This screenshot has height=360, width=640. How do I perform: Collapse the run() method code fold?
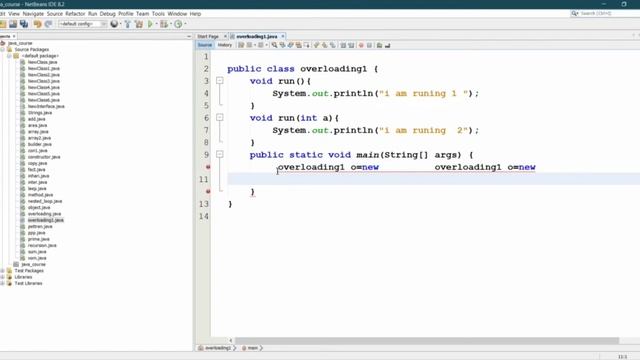[x=220, y=81]
